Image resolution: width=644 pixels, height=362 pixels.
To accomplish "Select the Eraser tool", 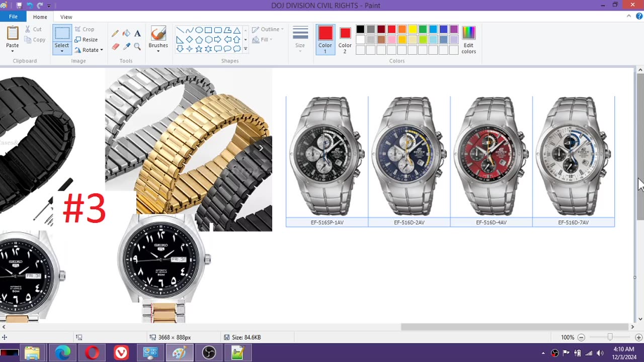I will pos(115,46).
